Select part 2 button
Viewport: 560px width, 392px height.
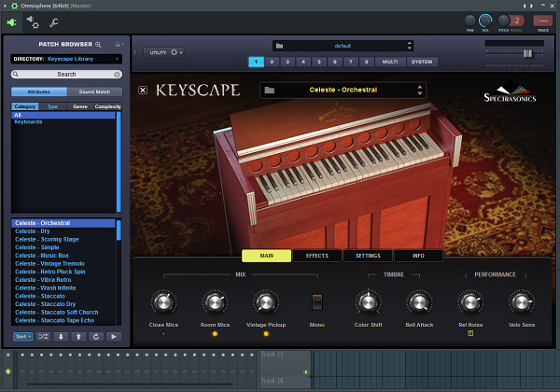click(272, 62)
